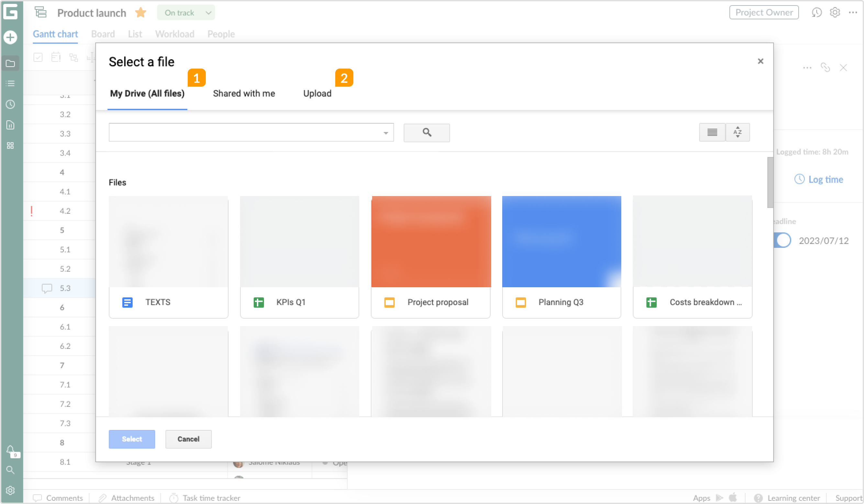The image size is (864, 504).
Task: Open the projects folder icon in sidebar
Action: (11, 63)
